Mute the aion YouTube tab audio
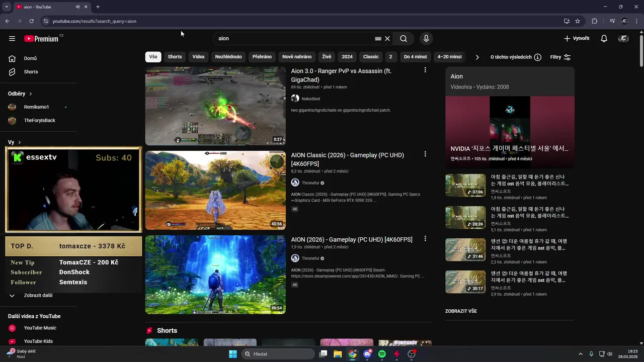 click(77, 7)
